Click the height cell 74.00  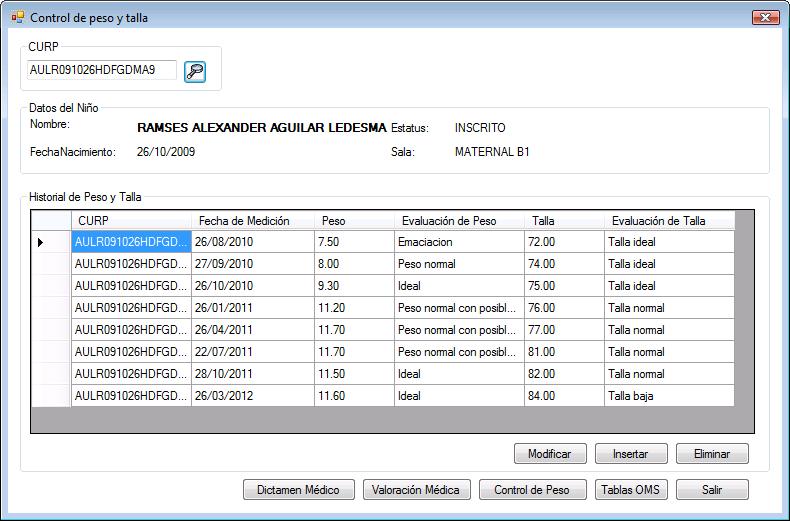coord(564,264)
